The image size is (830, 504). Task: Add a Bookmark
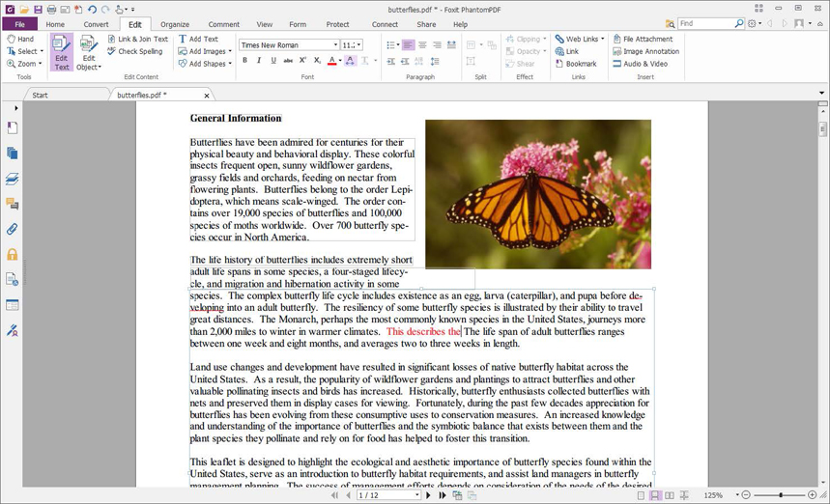[576, 64]
